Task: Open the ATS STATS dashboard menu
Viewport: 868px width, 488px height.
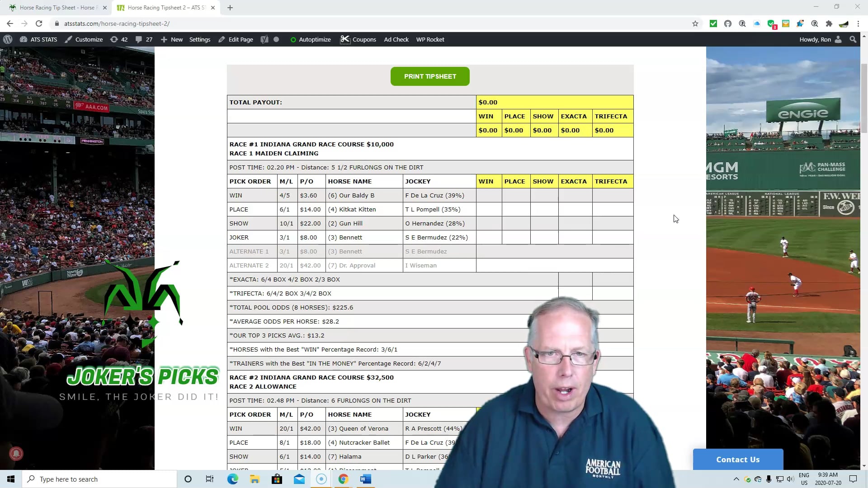Action: tap(38, 39)
